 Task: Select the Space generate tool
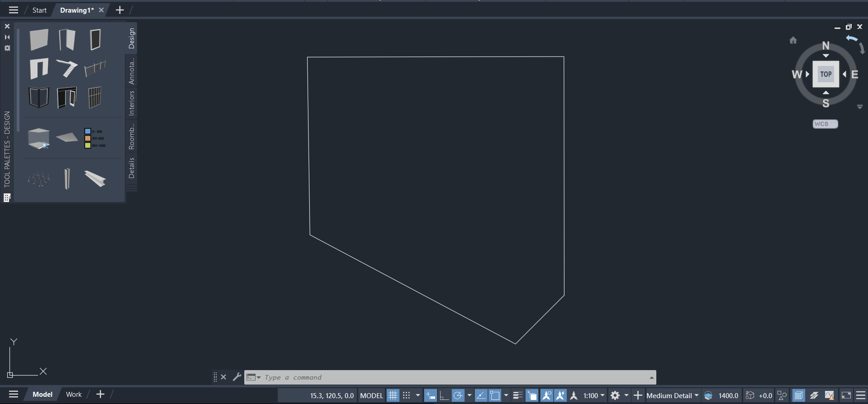(39, 138)
